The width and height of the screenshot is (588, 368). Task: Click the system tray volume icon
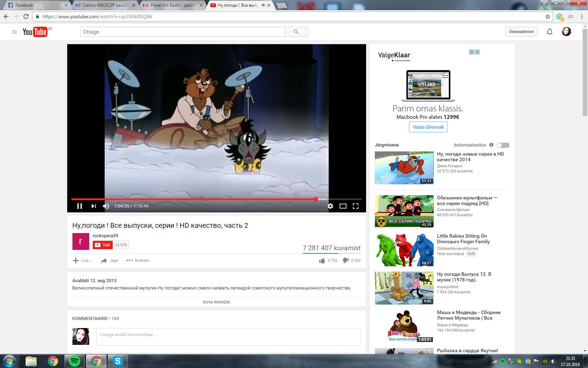tap(553, 361)
